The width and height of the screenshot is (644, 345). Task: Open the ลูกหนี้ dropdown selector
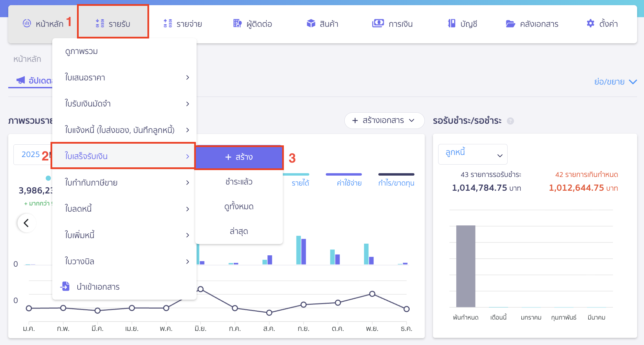point(473,154)
